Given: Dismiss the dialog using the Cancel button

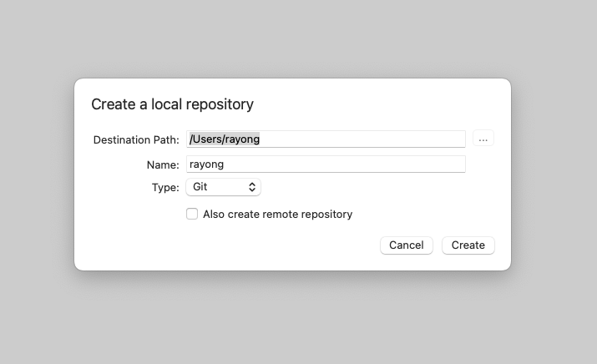Looking at the screenshot, I should (x=407, y=245).
